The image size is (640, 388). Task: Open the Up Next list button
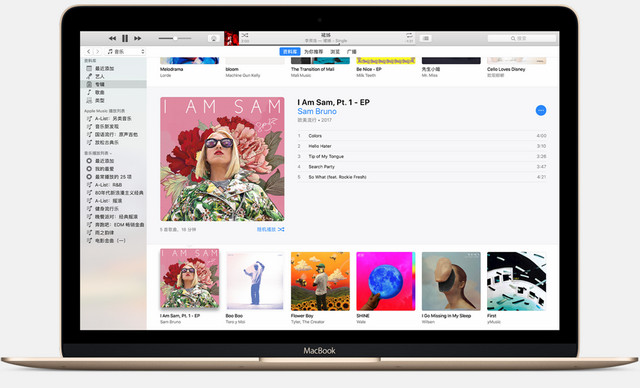tap(426, 38)
